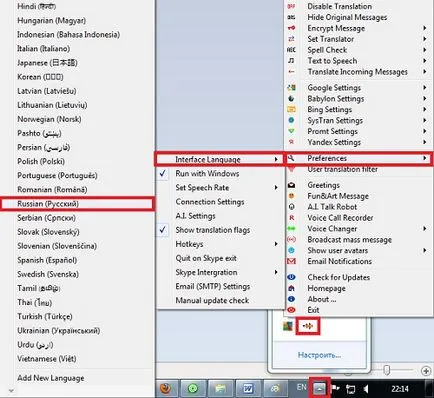434x398 pixels.
Task: Click the zoom slider handle
Action: [x=387, y=370]
